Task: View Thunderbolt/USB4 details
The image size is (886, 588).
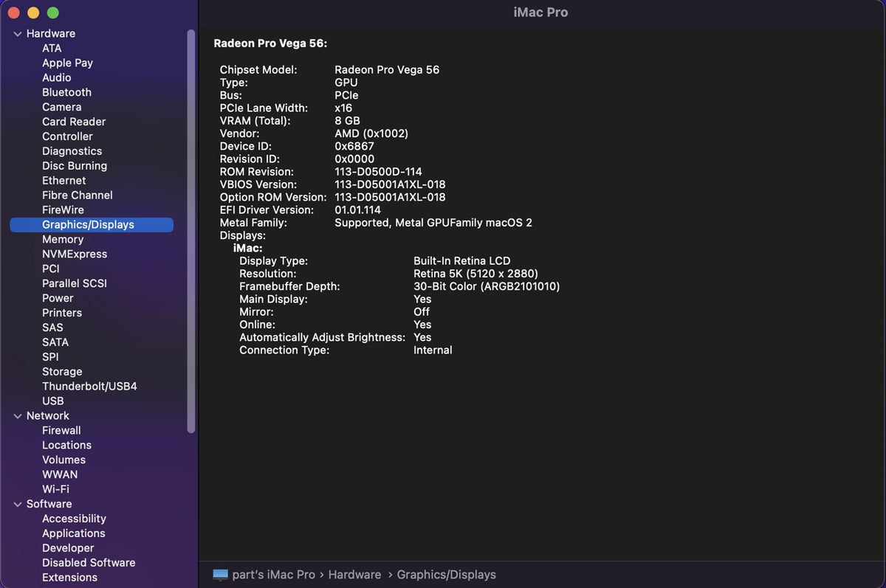Action: coord(89,386)
